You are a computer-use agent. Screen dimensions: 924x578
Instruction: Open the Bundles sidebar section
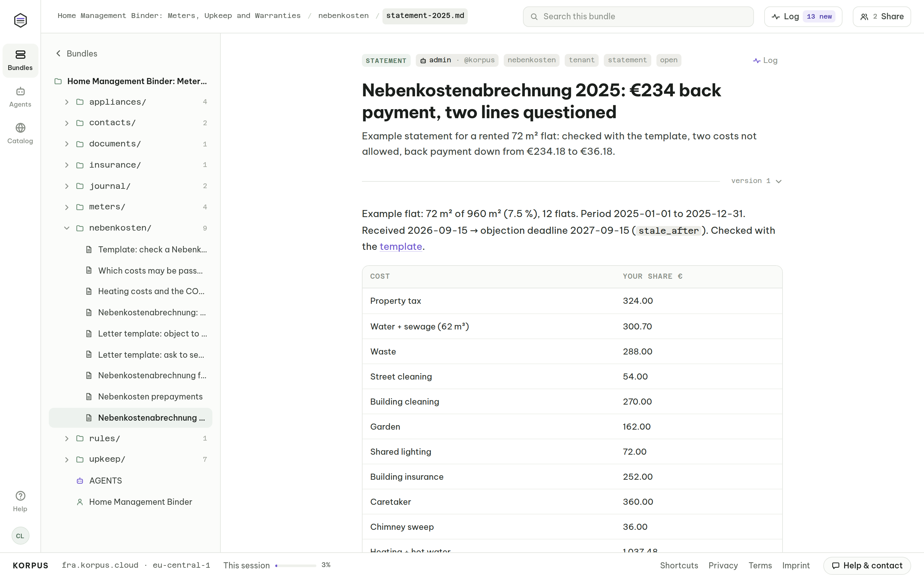pos(20,60)
